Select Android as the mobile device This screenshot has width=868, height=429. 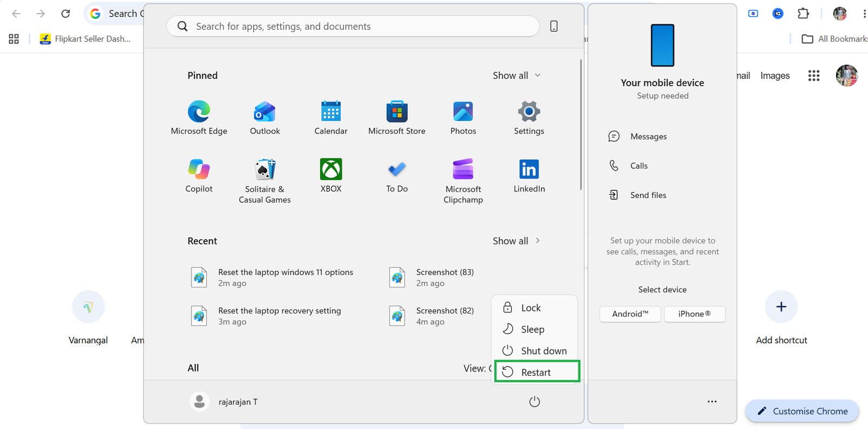click(630, 314)
